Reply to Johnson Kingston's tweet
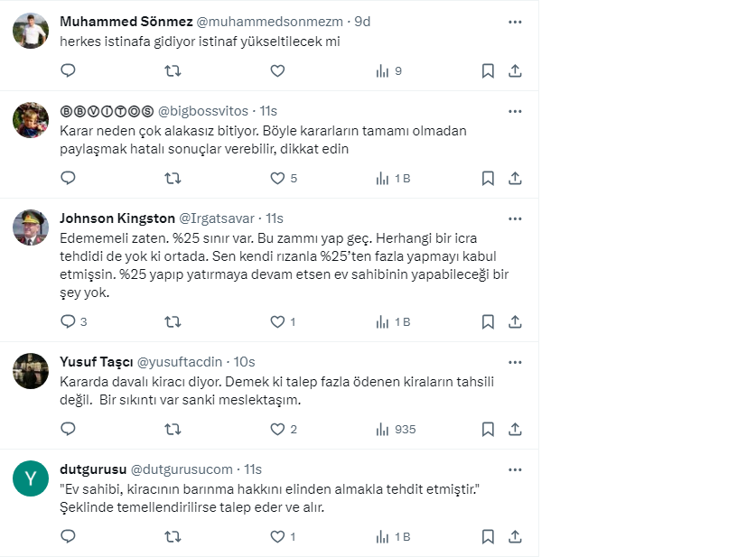 click(x=68, y=321)
